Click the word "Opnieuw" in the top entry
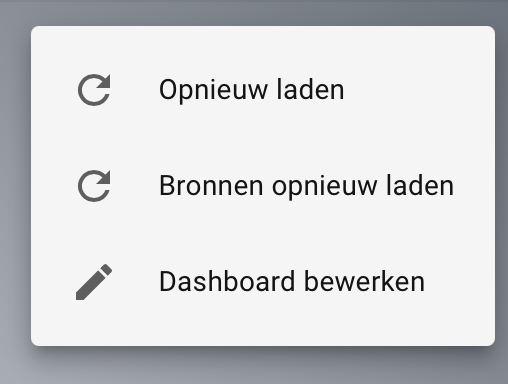508x384 pixels. 213,91
